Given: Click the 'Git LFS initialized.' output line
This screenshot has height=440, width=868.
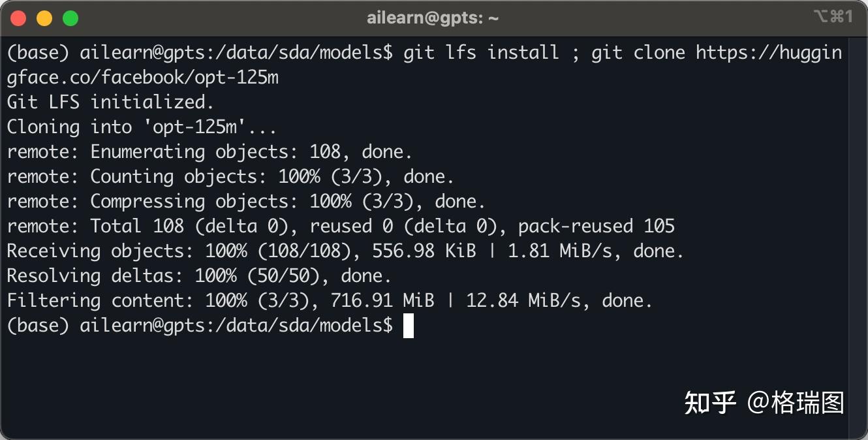Looking at the screenshot, I should (x=110, y=102).
